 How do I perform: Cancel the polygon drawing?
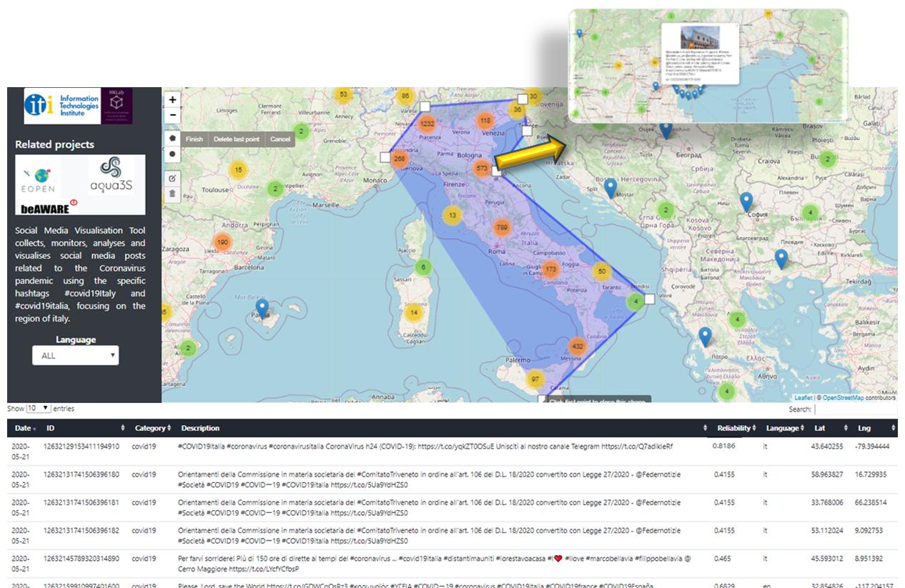(280, 139)
